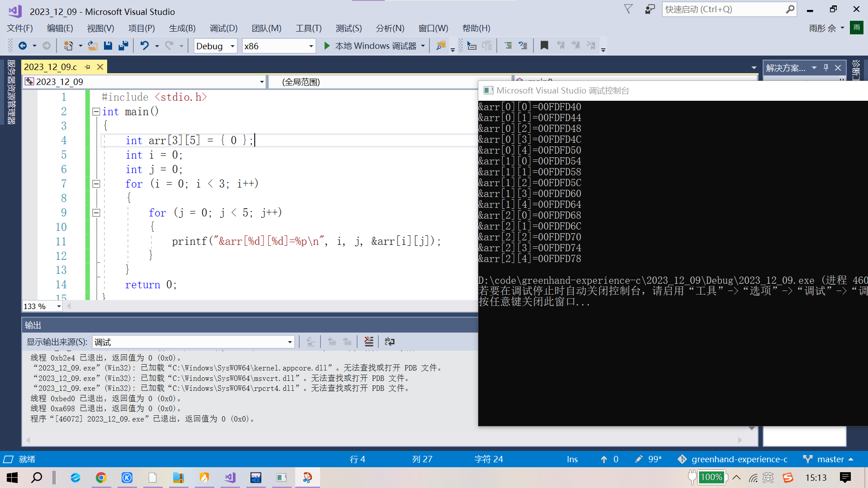Collapse the main() function outline
Screen dimensions: 868x488
tap(96, 112)
